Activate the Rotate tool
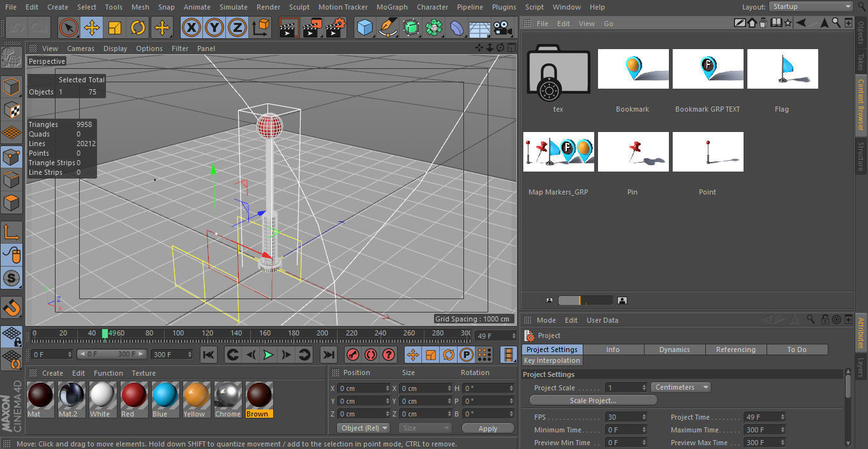The width and height of the screenshot is (868, 449). pyautogui.click(x=138, y=27)
